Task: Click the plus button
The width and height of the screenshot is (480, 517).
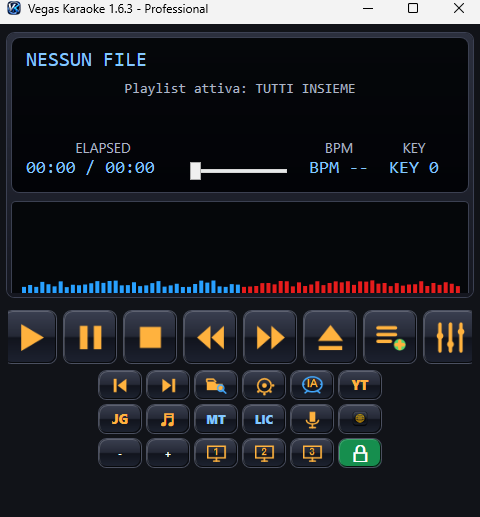Action: 168,453
